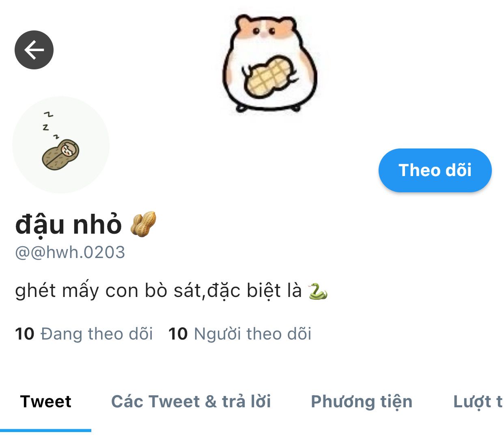
Task: Go back using the left arrow icon
Action: coord(34,50)
